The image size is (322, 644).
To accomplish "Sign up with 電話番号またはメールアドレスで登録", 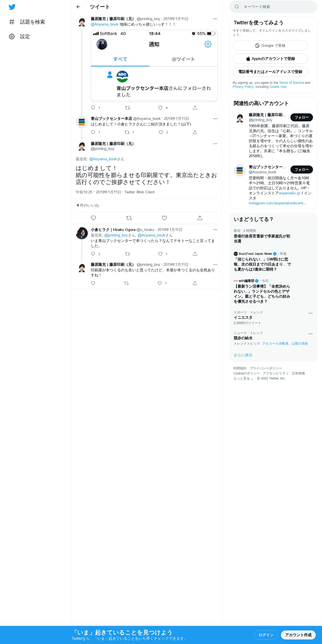I will coord(270,72).
